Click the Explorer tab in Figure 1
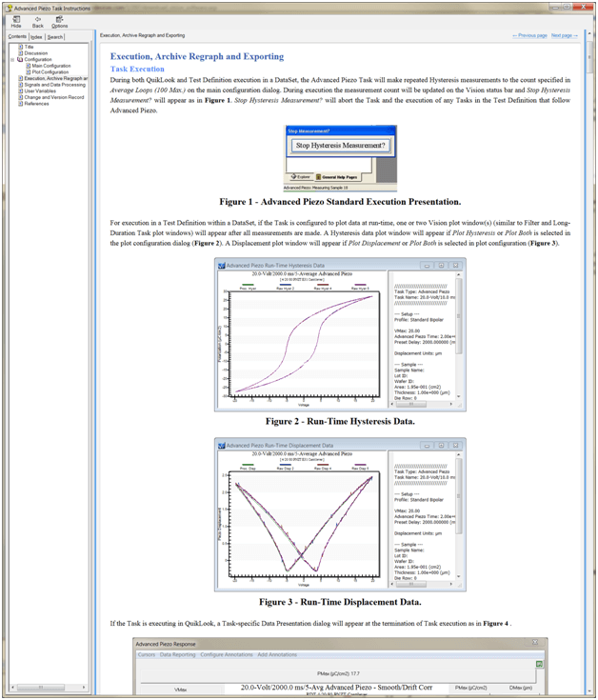The image size is (598, 700). pyautogui.click(x=300, y=177)
